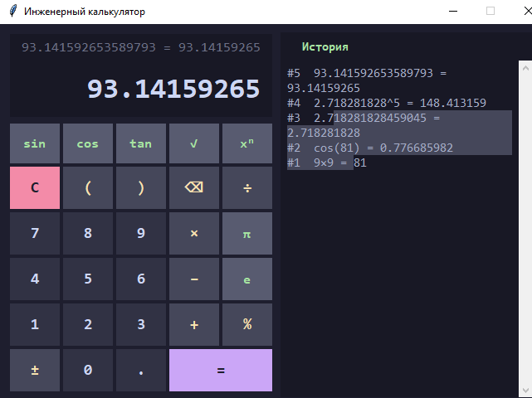532x398 pixels.
Task: Insert the pi constant
Action: tap(246, 234)
